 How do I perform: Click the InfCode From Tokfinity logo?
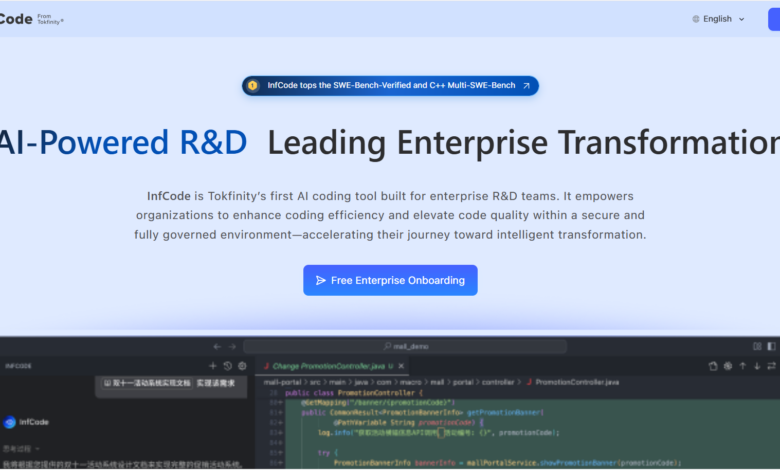(31, 19)
